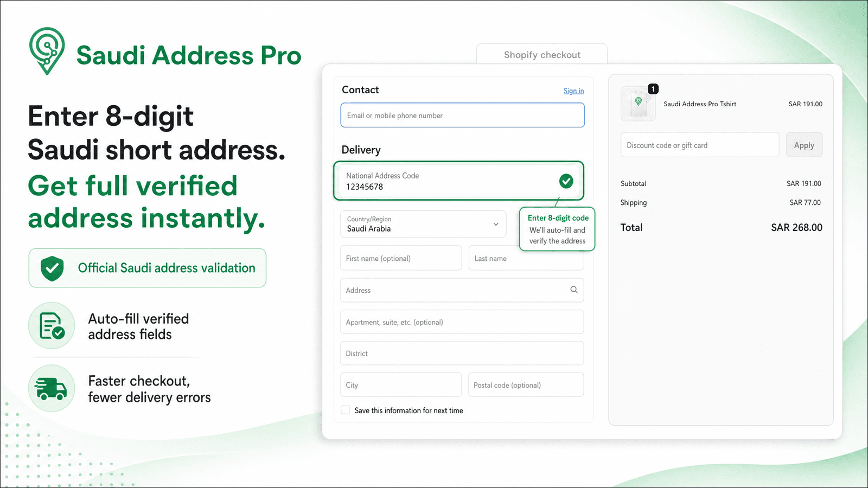
Task: Click the First name (optional) field
Action: [401, 258]
